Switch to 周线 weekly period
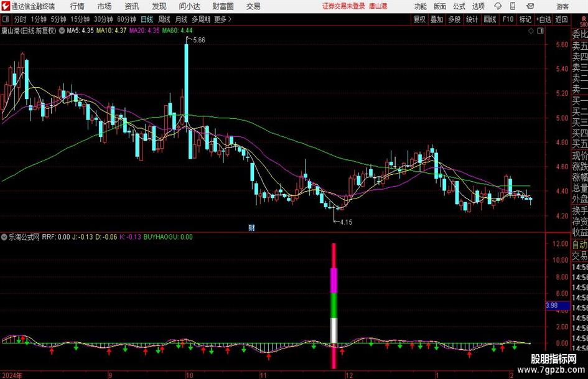Image resolution: width=588 pixels, height=379 pixels. click(x=164, y=19)
